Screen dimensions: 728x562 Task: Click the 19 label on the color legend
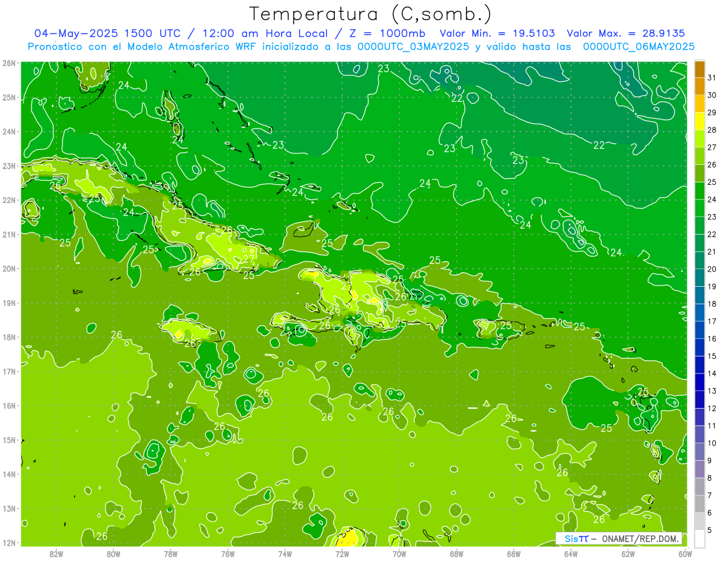point(712,286)
